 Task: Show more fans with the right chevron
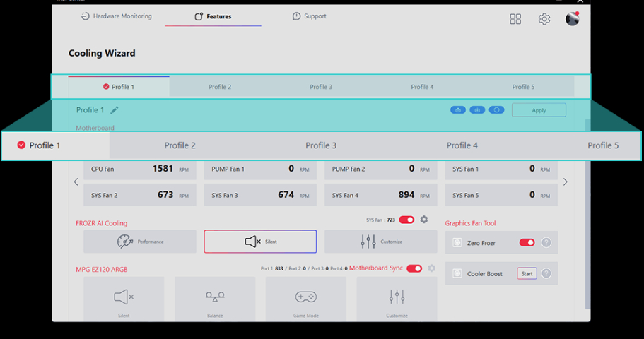click(565, 182)
